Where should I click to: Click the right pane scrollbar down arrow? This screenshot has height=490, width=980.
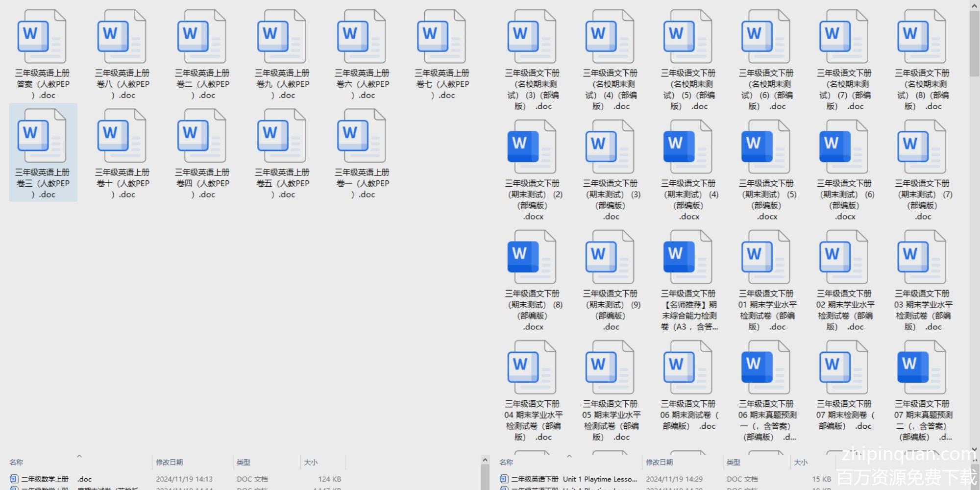pyautogui.click(x=975, y=449)
